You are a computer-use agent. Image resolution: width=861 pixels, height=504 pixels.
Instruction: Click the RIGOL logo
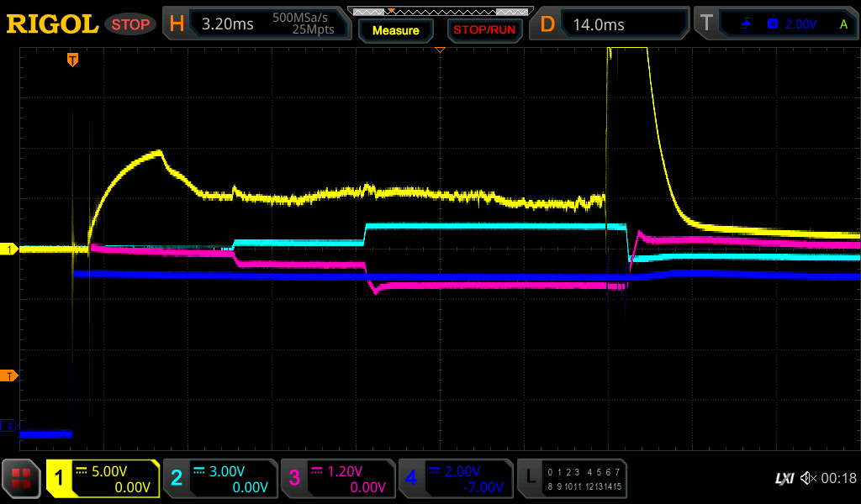pyautogui.click(x=52, y=24)
